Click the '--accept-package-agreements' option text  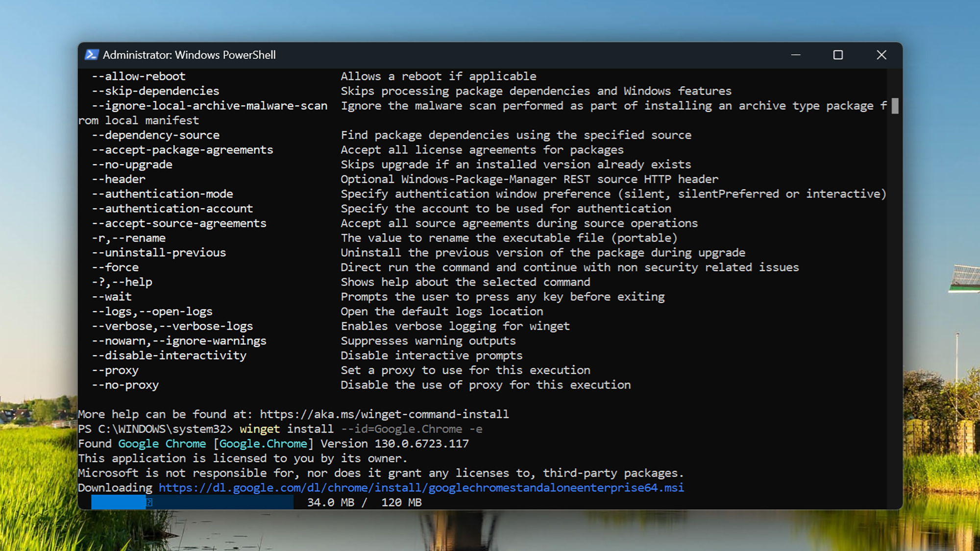point(182,150)
